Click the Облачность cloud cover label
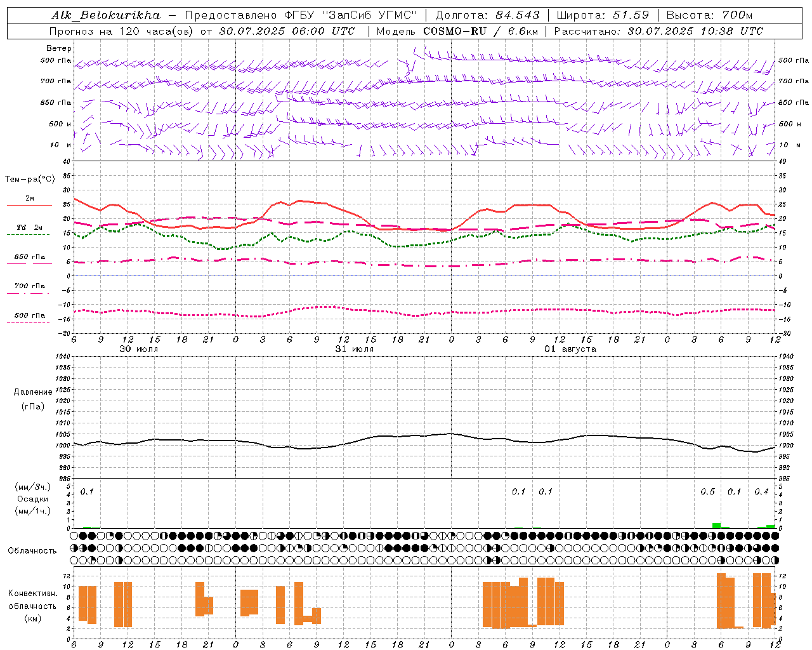 pos(32,550)
